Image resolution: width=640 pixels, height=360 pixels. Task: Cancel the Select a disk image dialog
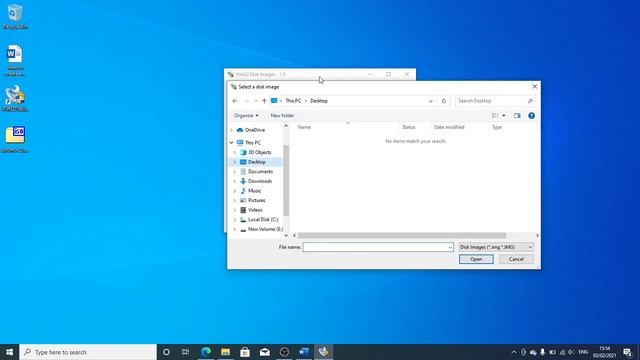(x=516, y=259)
